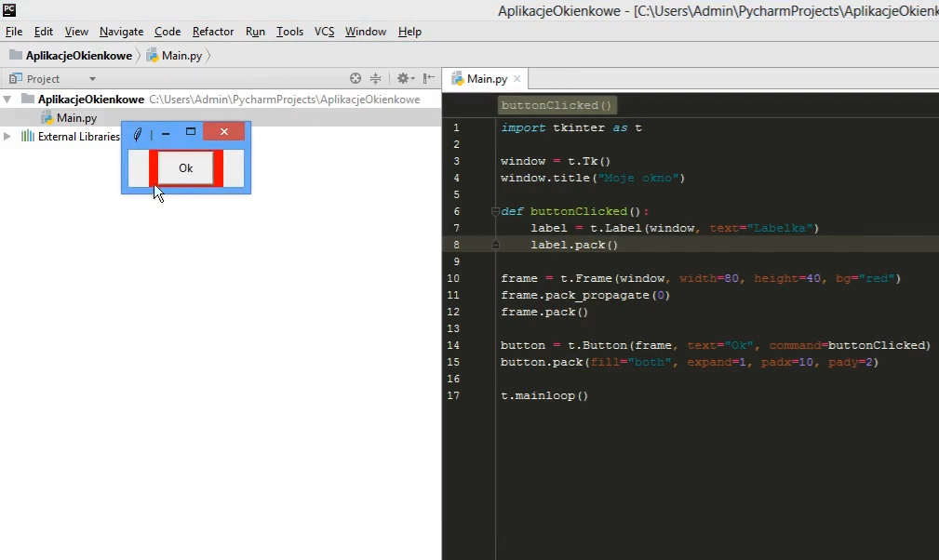Click the collapse all icon in Project panel
The width and height of the screenshot is (939, 560).
376,79
